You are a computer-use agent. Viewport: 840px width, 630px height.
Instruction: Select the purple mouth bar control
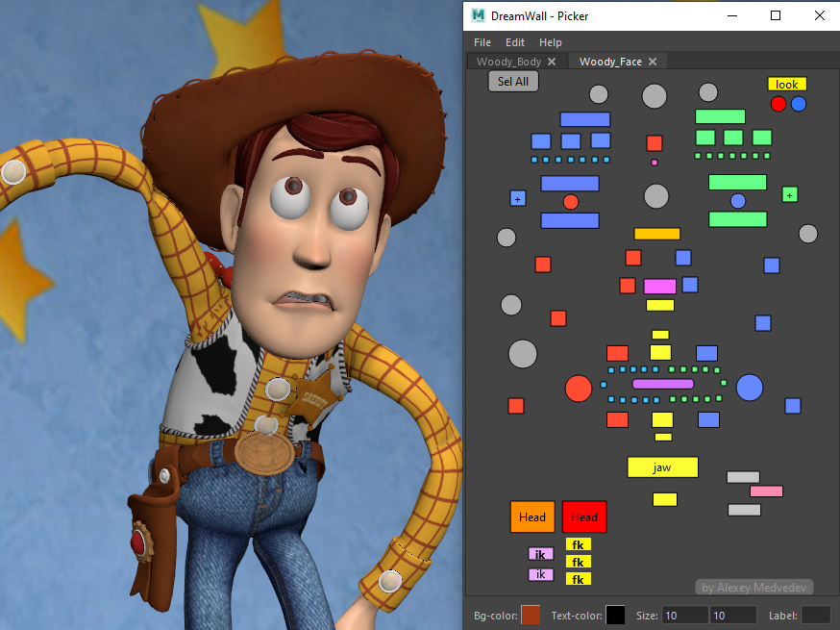coord(663,384)
